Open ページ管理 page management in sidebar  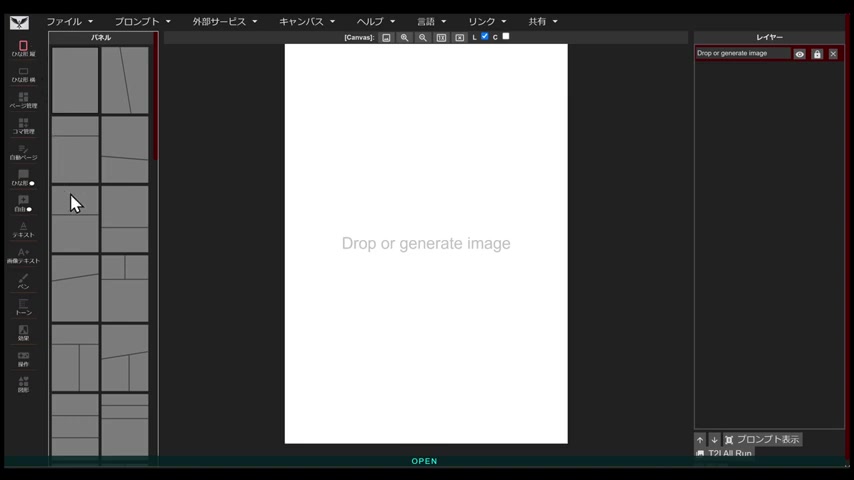point(23,100)
